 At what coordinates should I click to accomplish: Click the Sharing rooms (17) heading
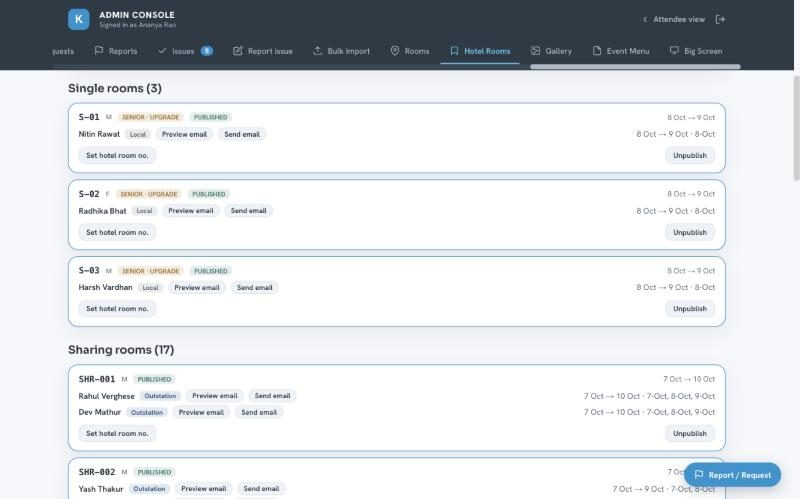[x=121, y=350]
